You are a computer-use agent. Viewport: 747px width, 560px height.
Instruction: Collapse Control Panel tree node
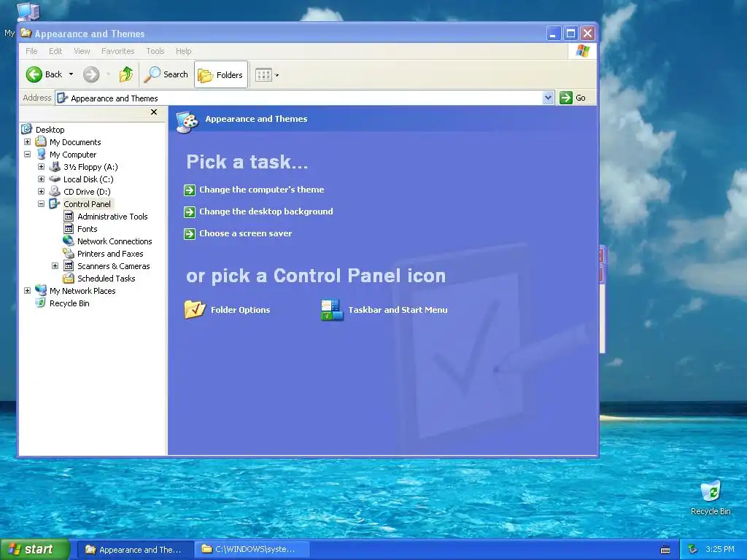[41, 204]
